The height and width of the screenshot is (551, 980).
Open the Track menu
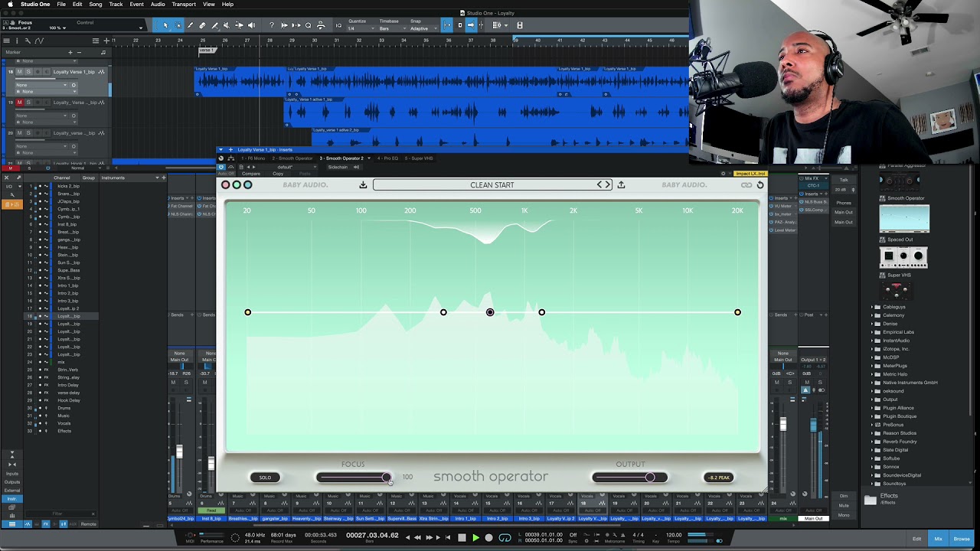point(116,5)
